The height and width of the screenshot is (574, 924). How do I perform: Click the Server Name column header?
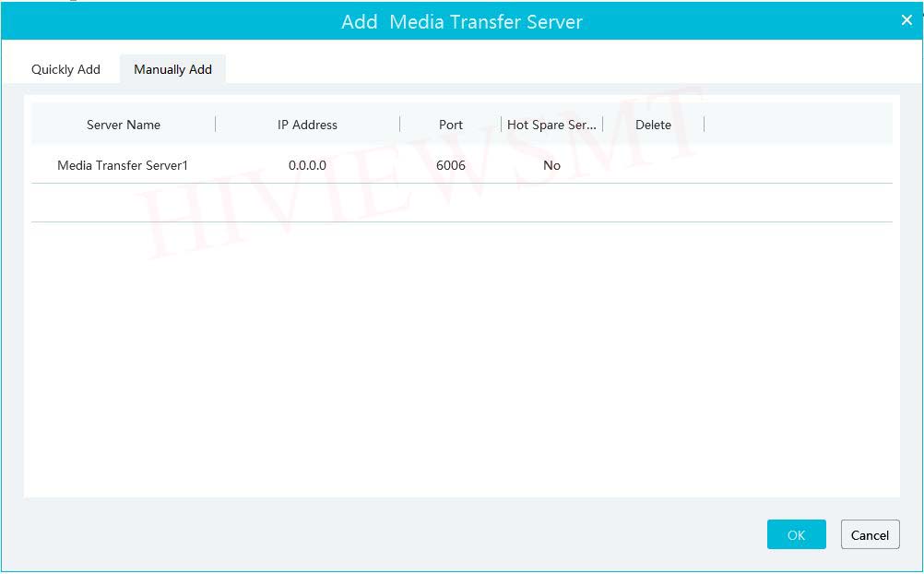click(x=124, y=125)
